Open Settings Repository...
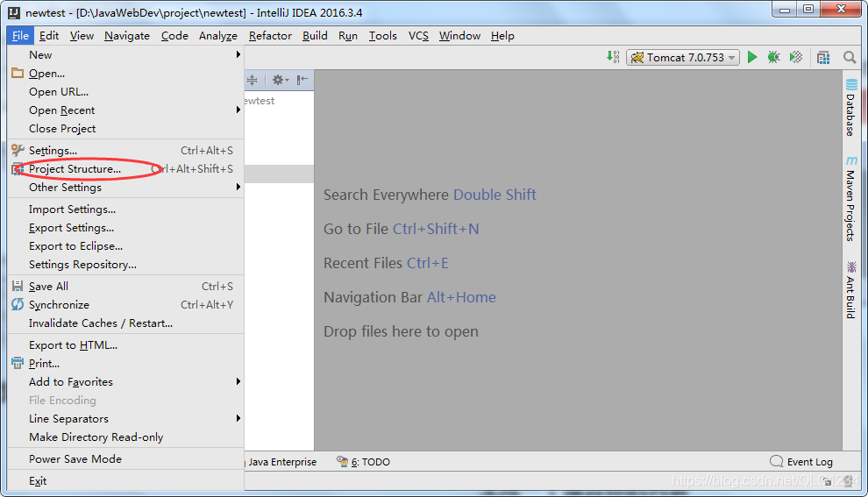Screen dimensions: 868x497 click(126, 265)
